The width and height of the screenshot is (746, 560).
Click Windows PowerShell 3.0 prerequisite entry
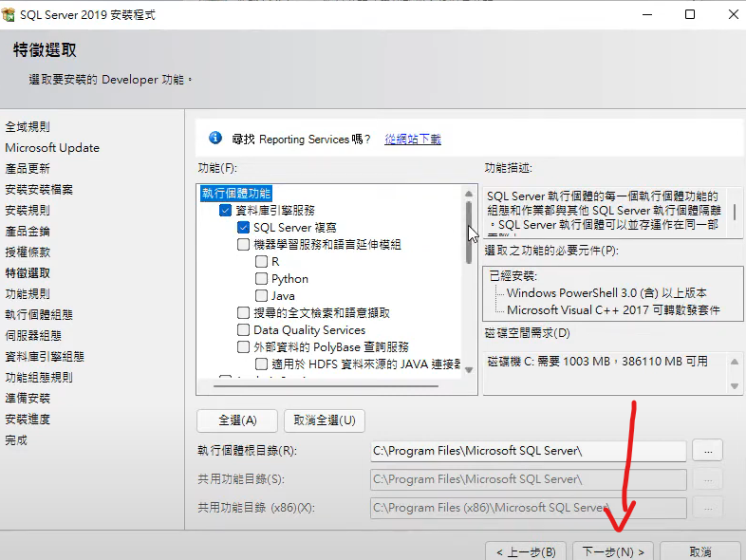(x=606, y=292)
